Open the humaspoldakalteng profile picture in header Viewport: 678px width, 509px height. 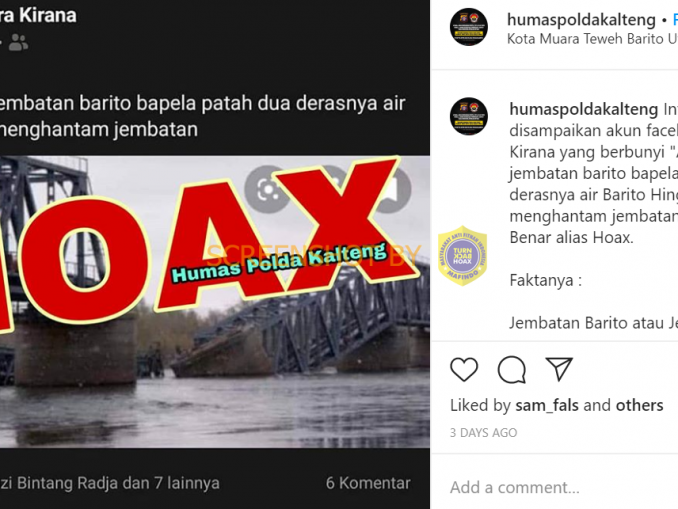(469, 27)
